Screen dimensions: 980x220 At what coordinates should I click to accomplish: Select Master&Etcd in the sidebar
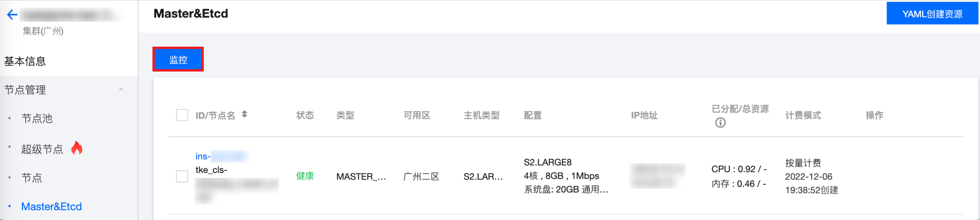coord(51,206)
